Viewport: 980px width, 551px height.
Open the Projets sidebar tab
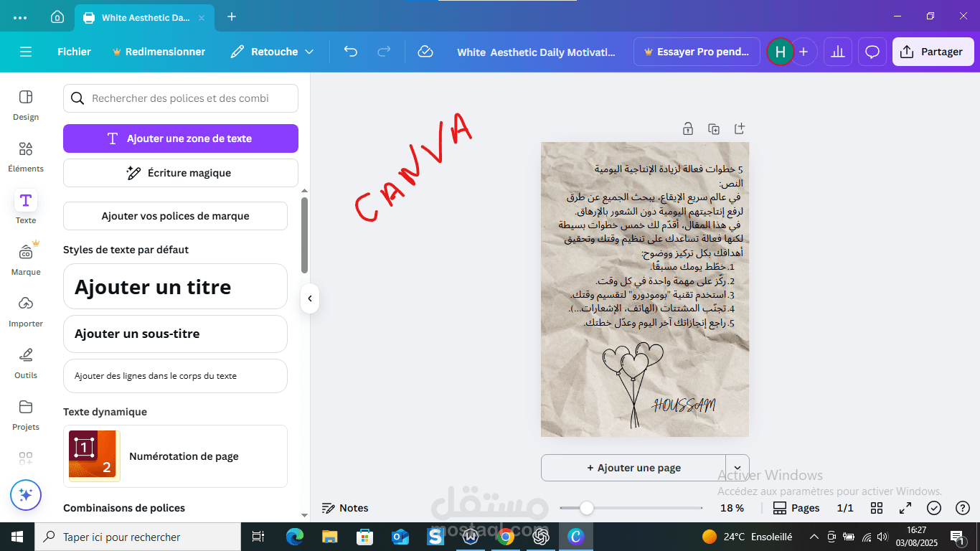26,415
